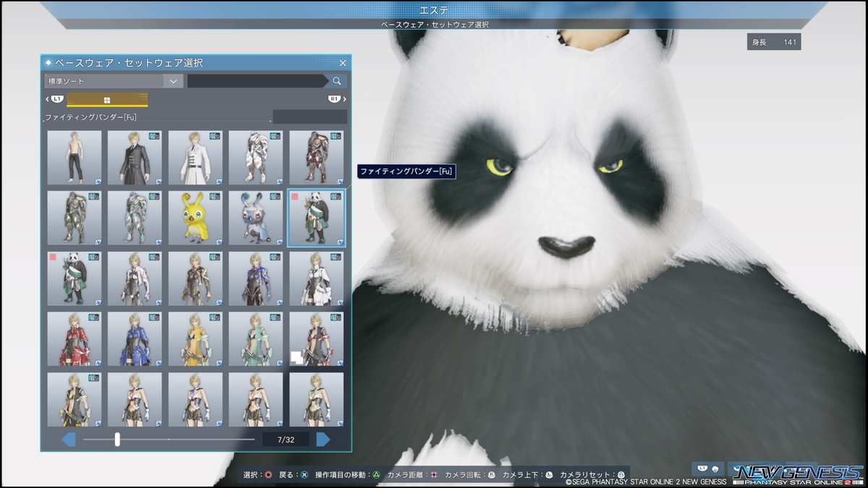The width and height of the screenshot is (868, 488).
Task: Select the grid view category tab
Action: 107,100
